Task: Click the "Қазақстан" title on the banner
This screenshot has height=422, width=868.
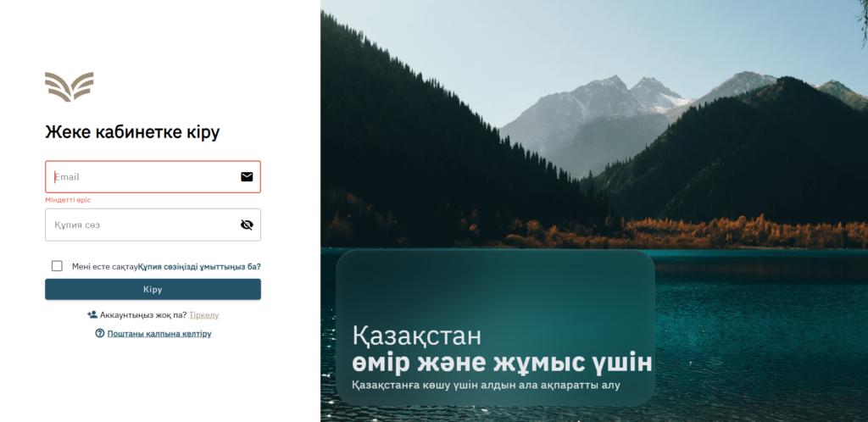Action: tap(416, 336)
